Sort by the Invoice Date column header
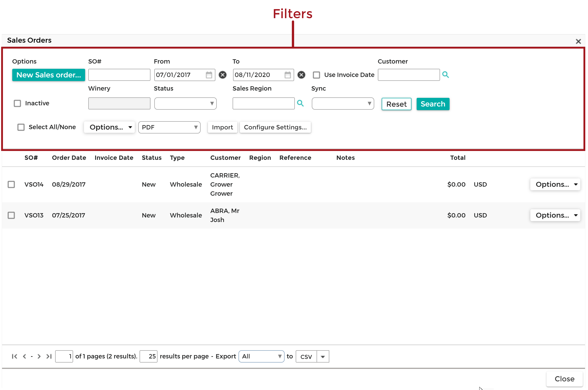Viewport: 588px width, 390px height. tap(114, 158)
